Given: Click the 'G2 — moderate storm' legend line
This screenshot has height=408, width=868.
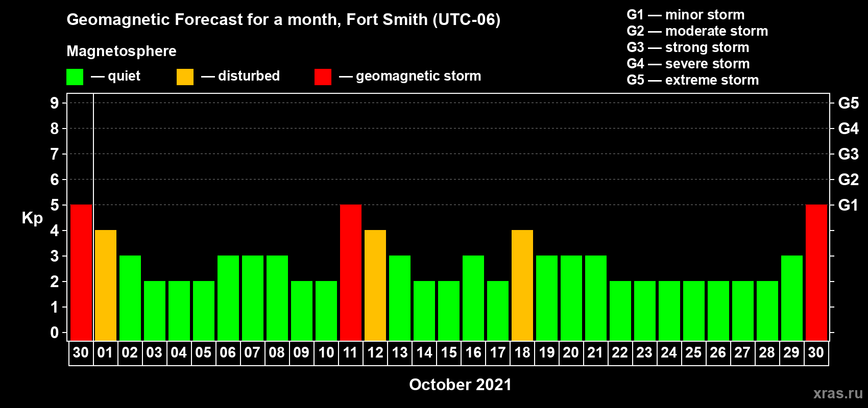Looking at the screenshot, I should click(697, 31).
